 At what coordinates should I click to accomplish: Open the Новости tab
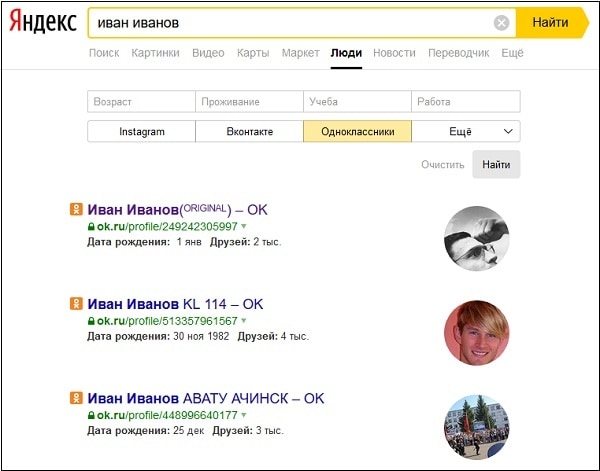(x=394, y=53)
